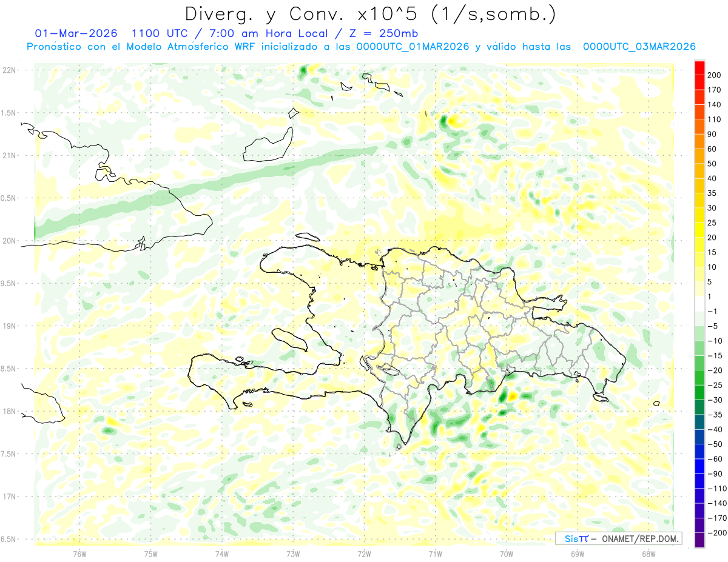Viewport: 728px width, 562px height.
Task: Click colorbar value 25
Action: (713, 222)
